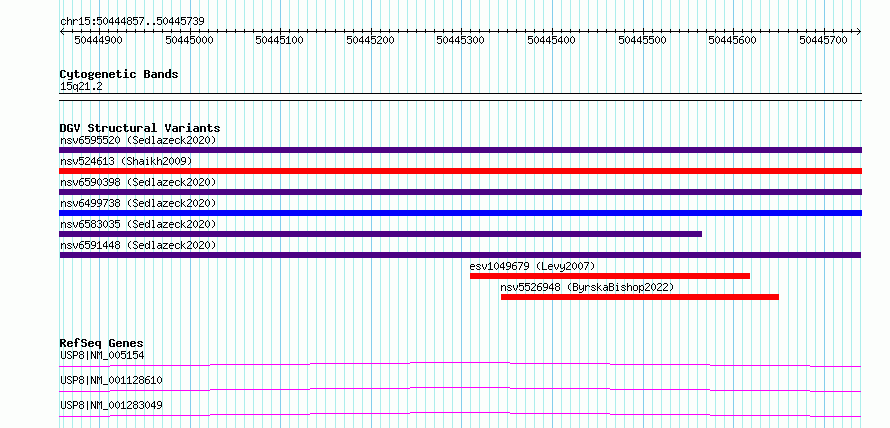Open the nsv6591448 (Sedlazeck2020) label
The width and height of the screenshot is (890, 428).
(x=138, y=245)
